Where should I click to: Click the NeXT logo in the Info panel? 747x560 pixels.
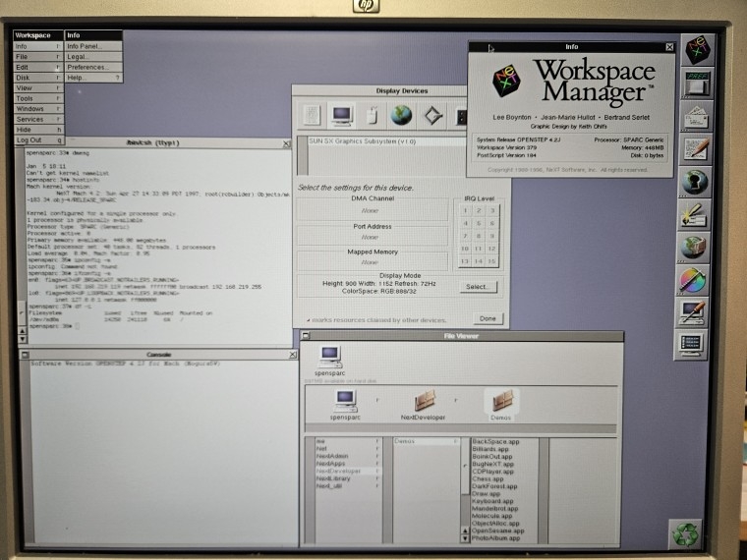(x=506, y=81)
